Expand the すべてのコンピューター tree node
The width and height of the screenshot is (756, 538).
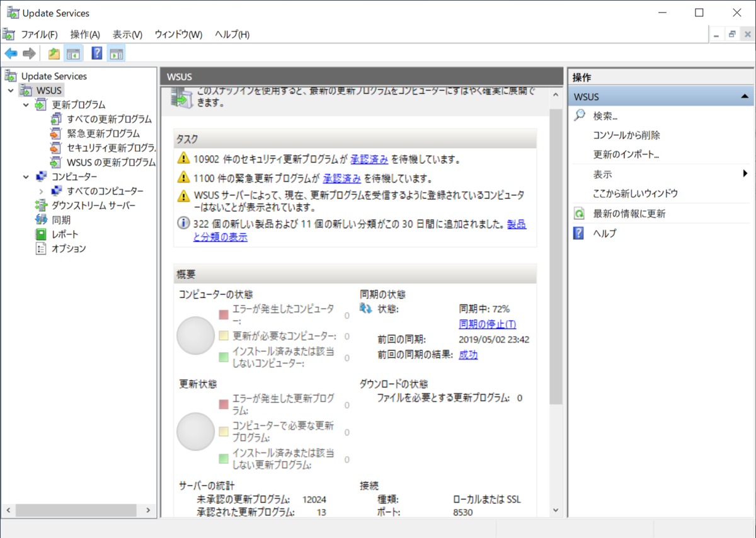point(41,191)
